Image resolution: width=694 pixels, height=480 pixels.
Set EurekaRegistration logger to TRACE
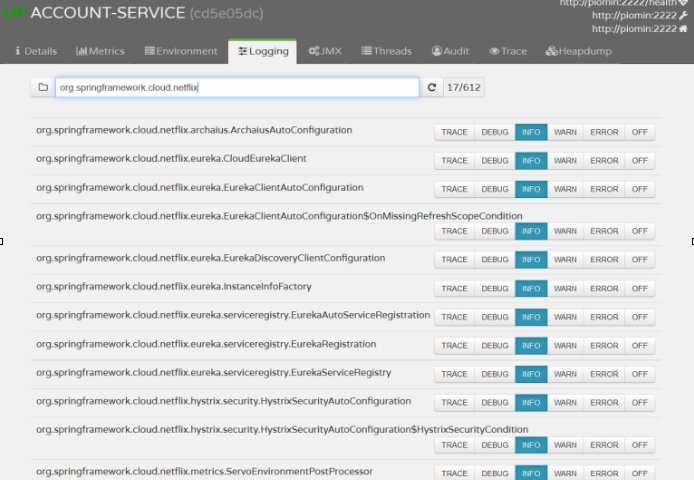pos(455,345)
